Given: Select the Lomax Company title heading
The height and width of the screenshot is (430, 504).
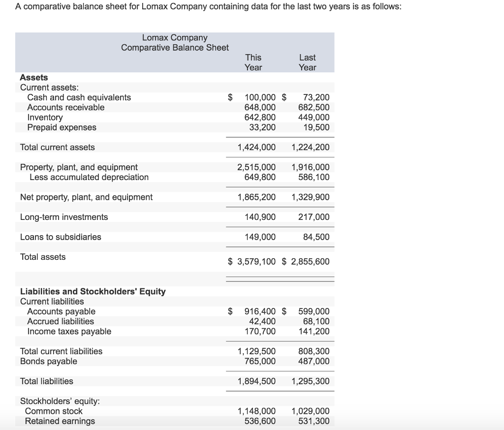Looking at the screenshot, I should point(174,37).
